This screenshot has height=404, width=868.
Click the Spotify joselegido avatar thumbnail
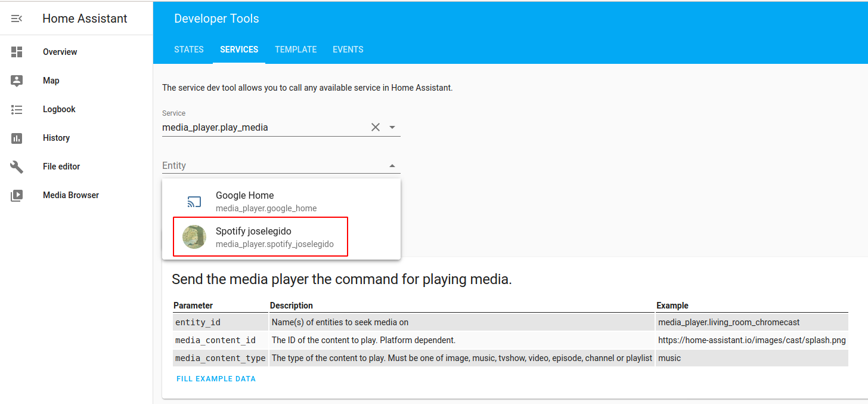pyautogui.click(x=194, y=237)
